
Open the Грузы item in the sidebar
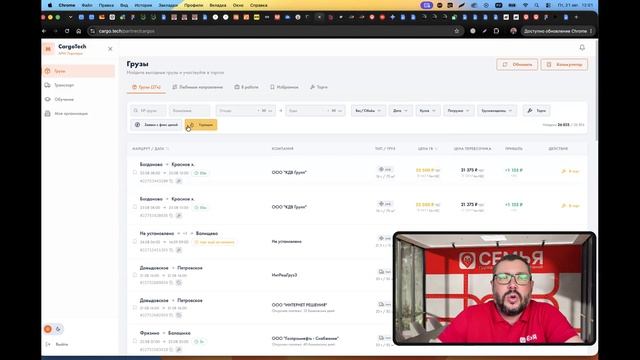78,71
